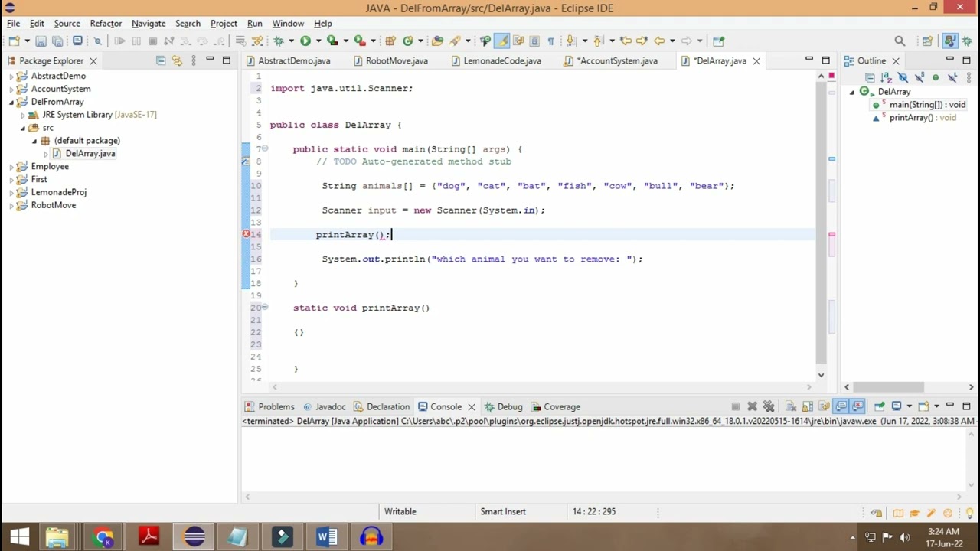The image size is (980, 551).
Task: Toggle Mark Occurrences highlighter in toolbar
Action: [503, 41]
